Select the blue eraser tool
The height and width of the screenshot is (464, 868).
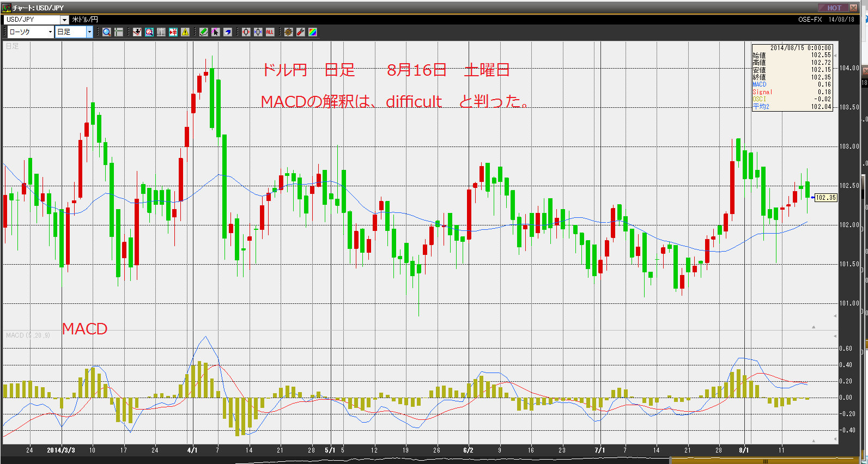[x=227, y=32]
